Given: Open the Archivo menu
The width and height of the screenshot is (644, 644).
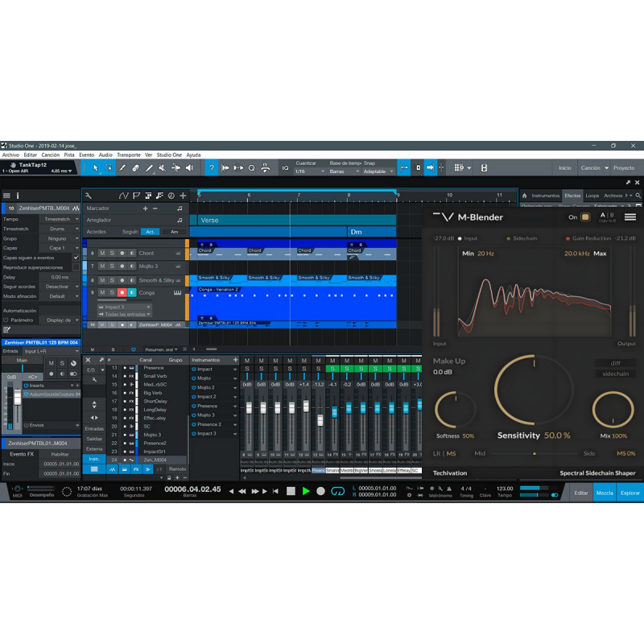Looking at the screenshot, I should coord(10,155).
